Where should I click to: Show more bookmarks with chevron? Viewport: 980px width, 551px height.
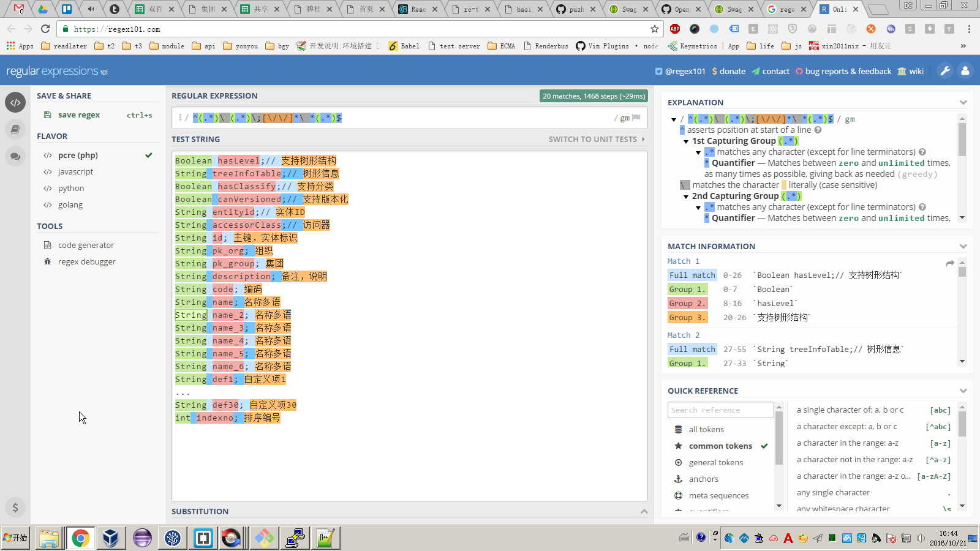click(963, 46)
